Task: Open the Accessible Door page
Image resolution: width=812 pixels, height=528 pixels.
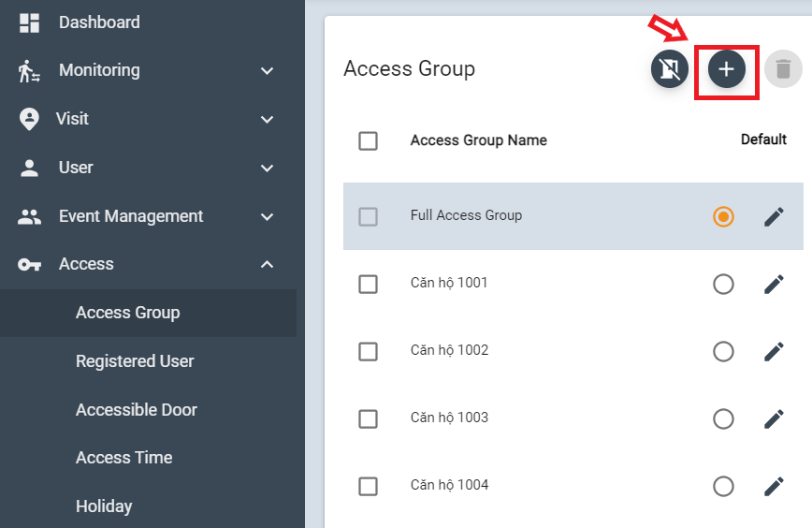Action: (137, 410)
